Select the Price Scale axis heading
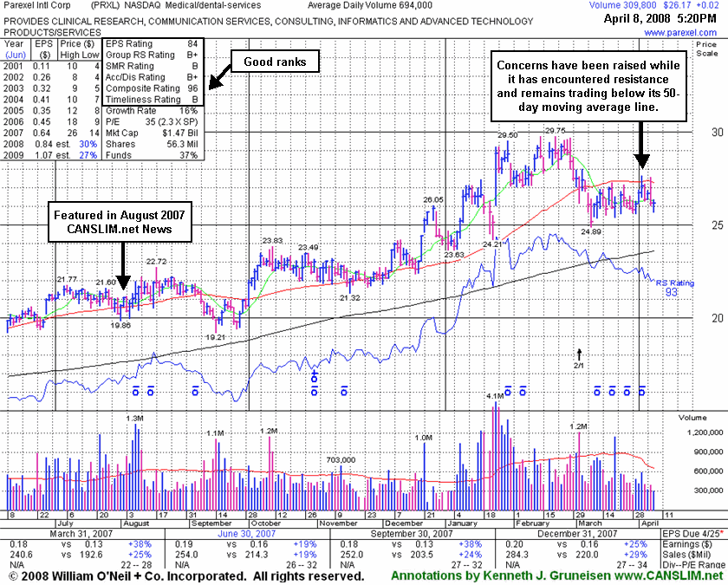This screenshot has width=728, height=585. tap(706, 49)
